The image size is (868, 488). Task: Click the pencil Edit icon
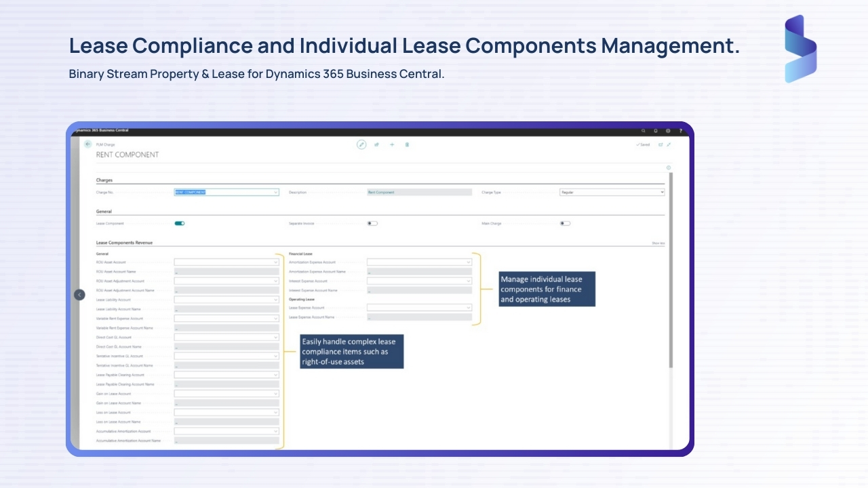361,144
